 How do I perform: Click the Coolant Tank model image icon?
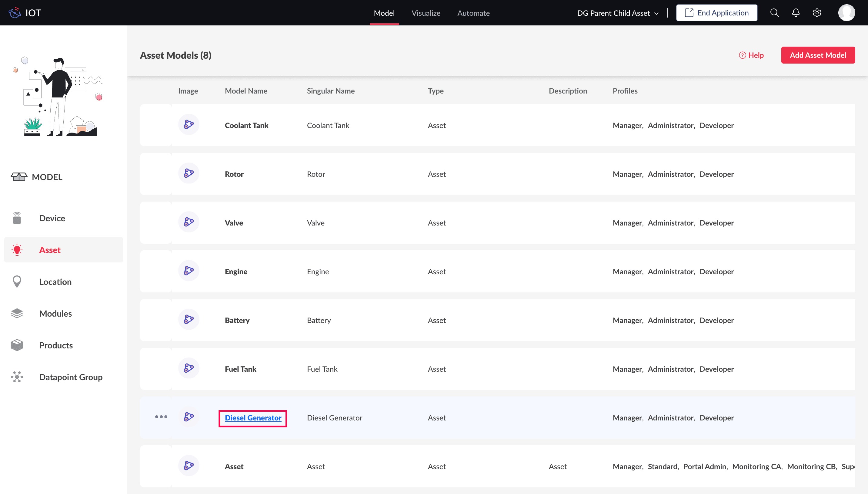click(189, 125)
